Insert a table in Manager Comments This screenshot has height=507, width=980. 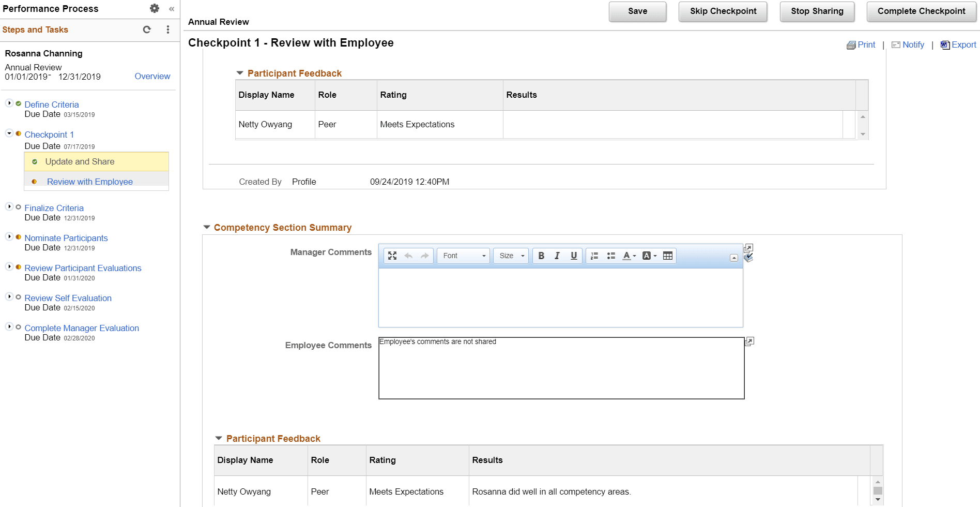[668, 256]
